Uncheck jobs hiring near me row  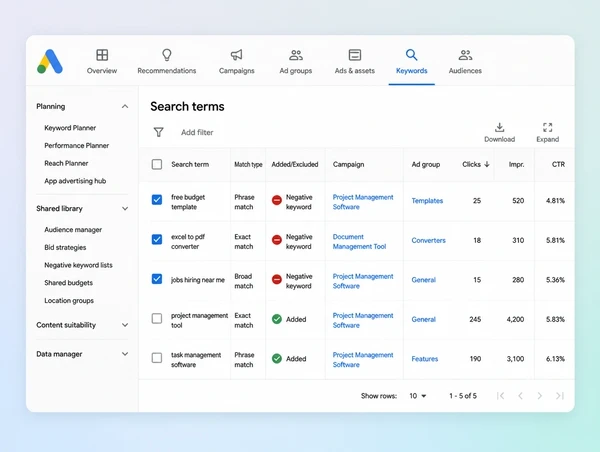click(x=157, y=279)
